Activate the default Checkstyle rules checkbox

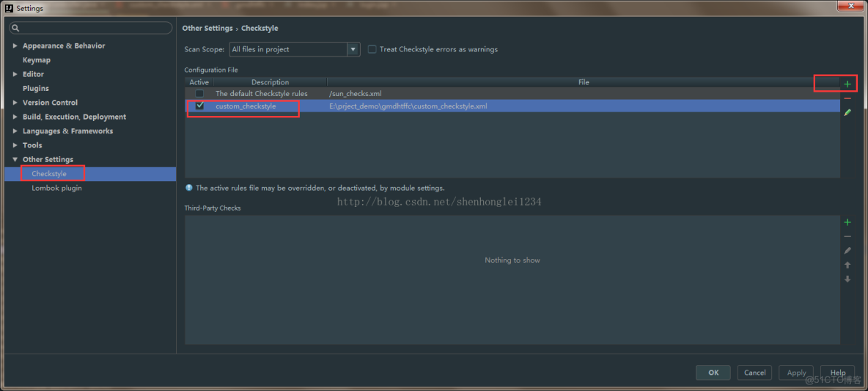point(199,94)
